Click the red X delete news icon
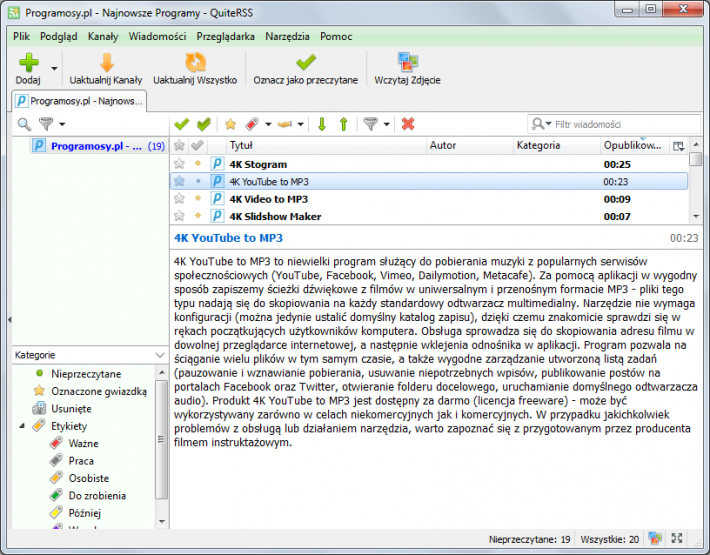Image resolution: width=710 pixels, height=555 pixels. pos(408,124)
